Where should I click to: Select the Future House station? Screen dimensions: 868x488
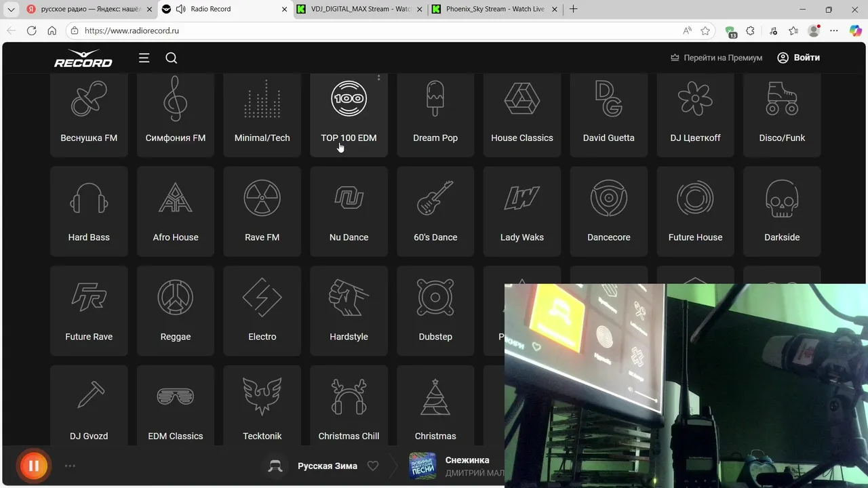click(695, 211)
